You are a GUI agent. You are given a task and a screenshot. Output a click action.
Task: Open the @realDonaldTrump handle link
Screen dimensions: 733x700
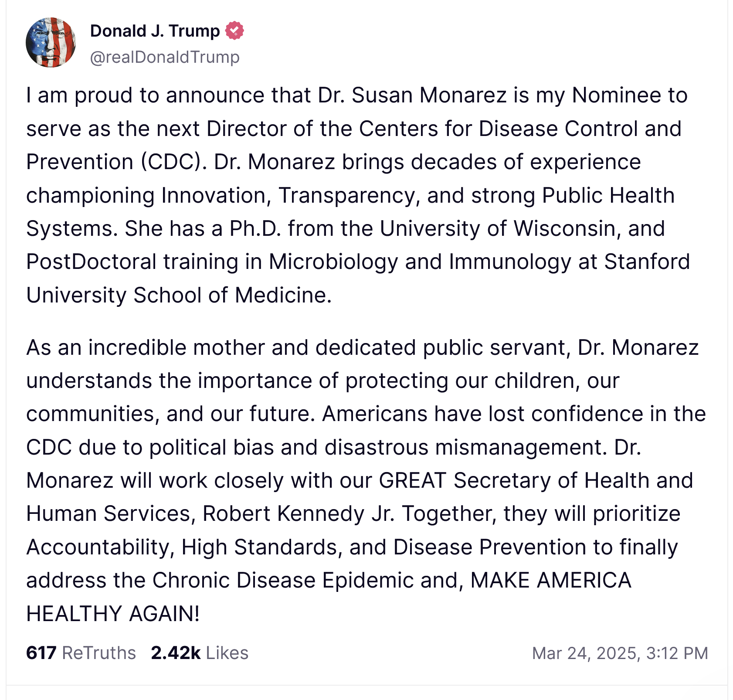point(165,57)
